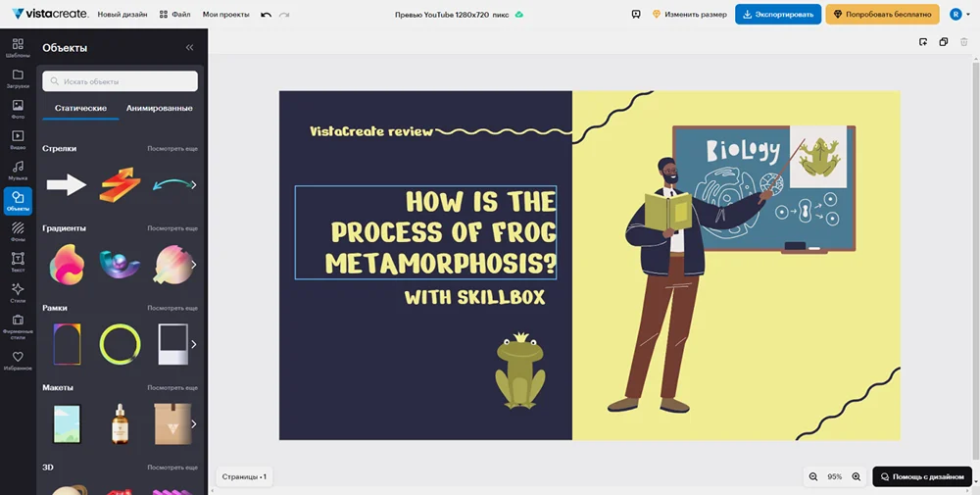Open the Шаблоны (Templates) sidebar panel
The image size is (980, 495).
point(18,47)
